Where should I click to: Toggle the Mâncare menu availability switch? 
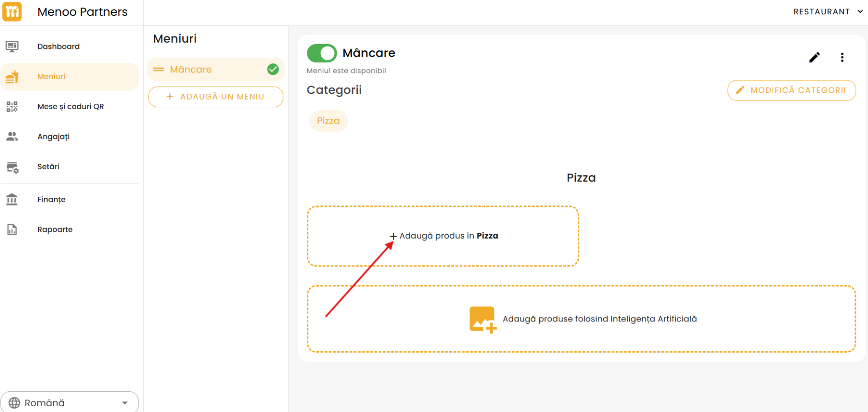(322, 53)
